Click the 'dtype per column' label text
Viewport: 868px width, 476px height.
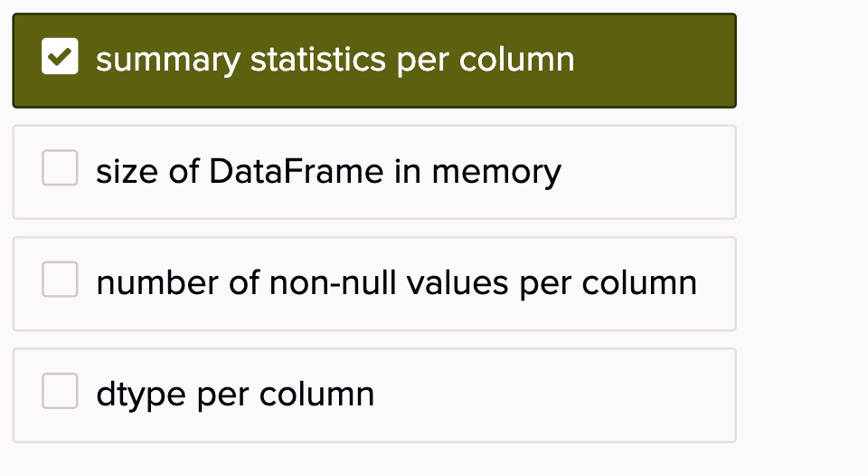coord(235,395)
